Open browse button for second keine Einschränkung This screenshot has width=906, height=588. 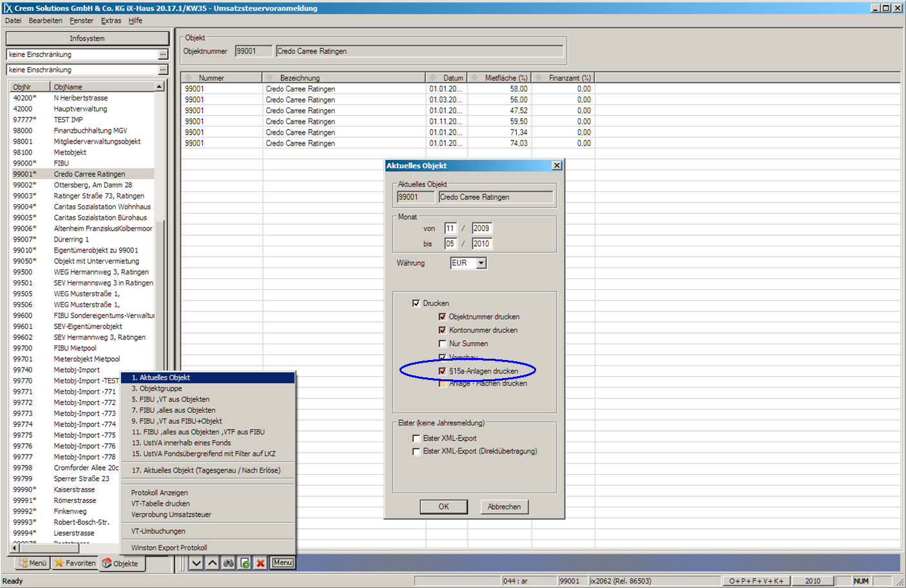tap(163, 70)
